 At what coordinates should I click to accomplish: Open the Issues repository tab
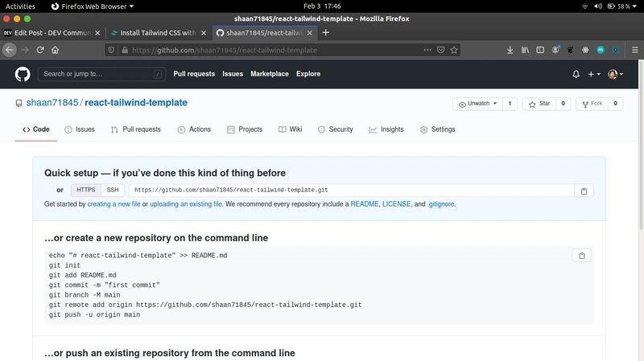80,129
